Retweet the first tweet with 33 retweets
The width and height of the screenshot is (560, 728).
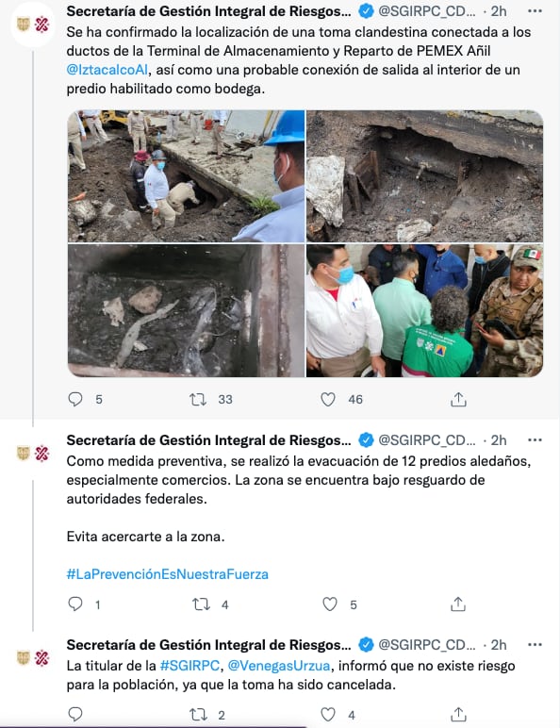(198, 399)
